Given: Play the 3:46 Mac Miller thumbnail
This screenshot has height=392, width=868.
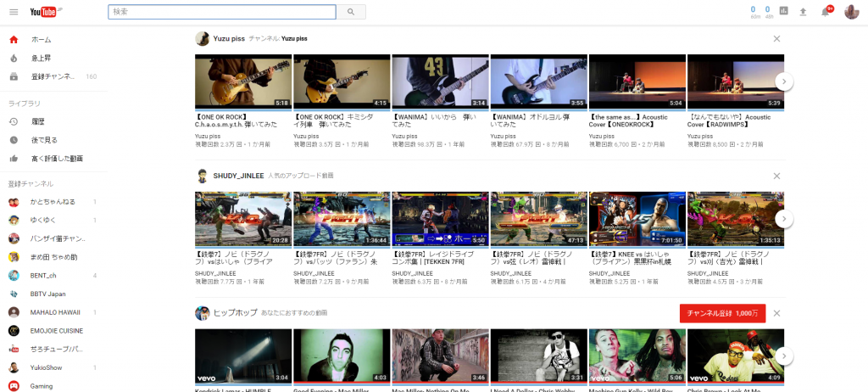Looking at the screenshot, I should point(440,356).
